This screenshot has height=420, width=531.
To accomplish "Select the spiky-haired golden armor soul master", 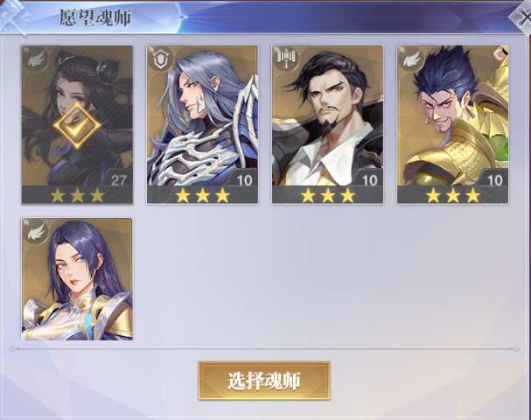I will [453, 124].
